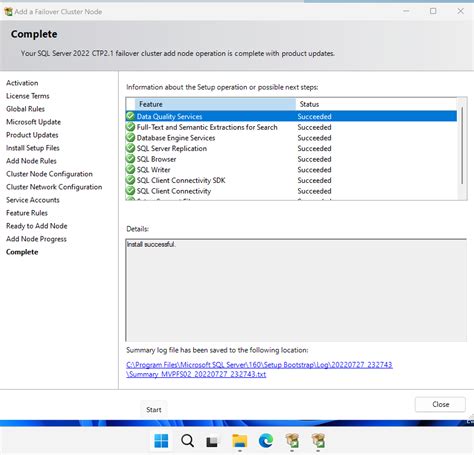The width and height of the screenshot is (474, 455).
Task: Click the Feature Rules step
Action: pyautogui.click(x=27, y=213)
